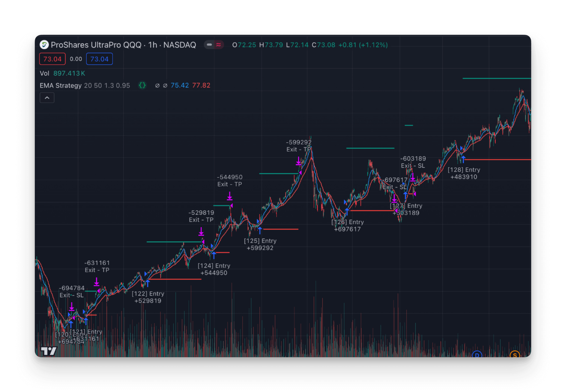566x392 pixels.
Task: Click the close price value 73.08
Action: [x=326, y=45]
